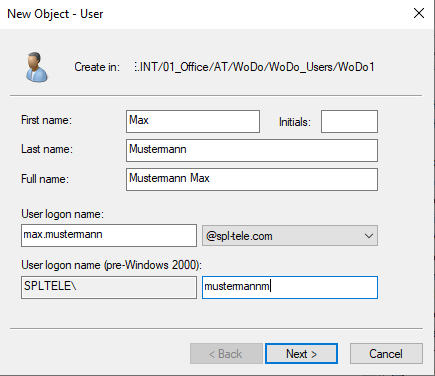
Task: Open the @spl-tele.com UPN suffix dropdown
Action: pos(290,236)
